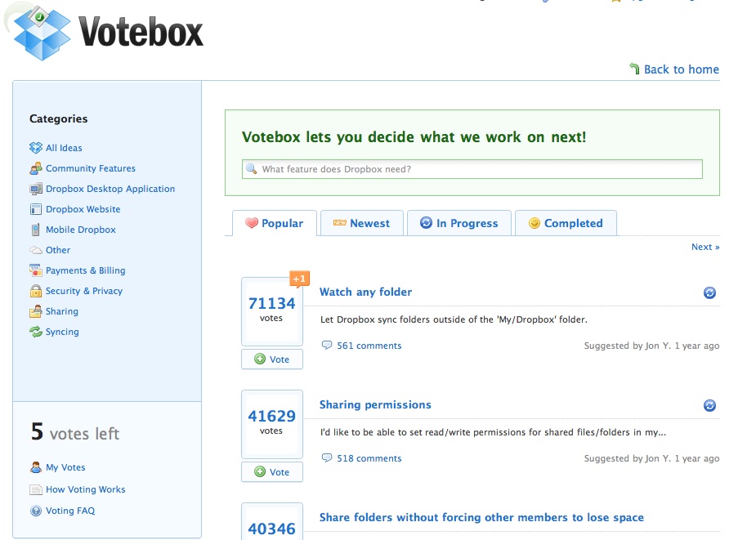Select Community Features category icon
This screenshot has height=540, width=756.
click(35, 168)
